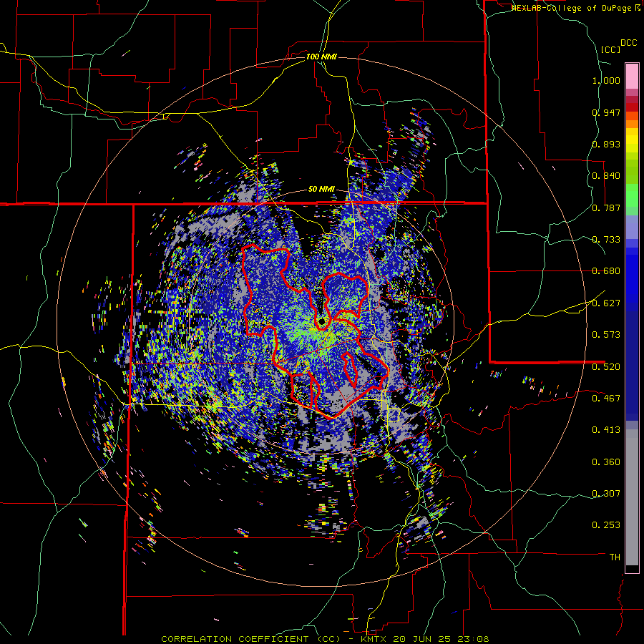Pick the black swatch at the bottom of the scale
The image size is (644, 644).
[632, 569]
